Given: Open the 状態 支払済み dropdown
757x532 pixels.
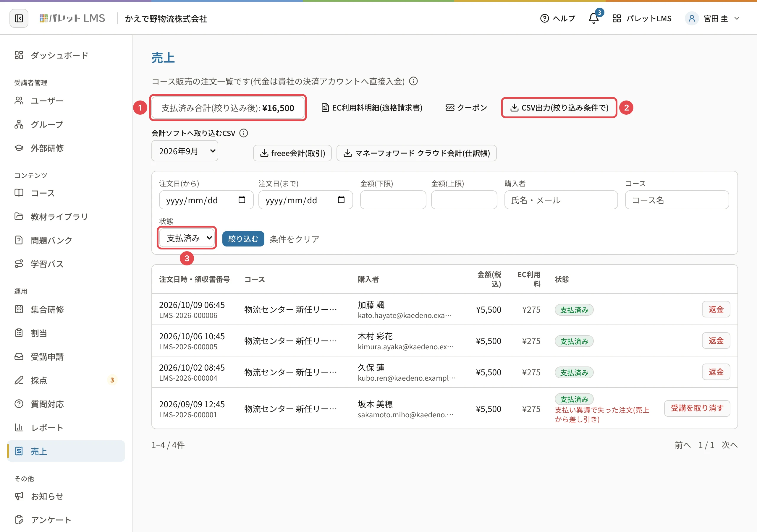Looking at the screenshot, I should click(187, 238).
